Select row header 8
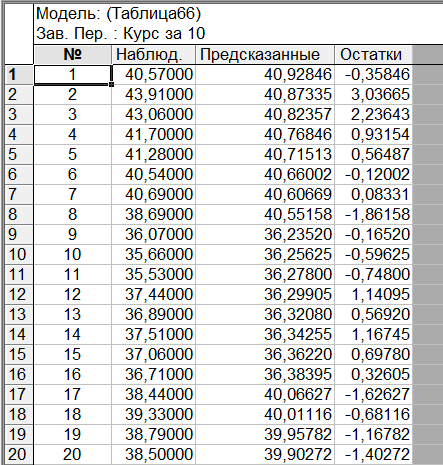The image size is (443, 465). pyautogui.click(x=19, y=214)
